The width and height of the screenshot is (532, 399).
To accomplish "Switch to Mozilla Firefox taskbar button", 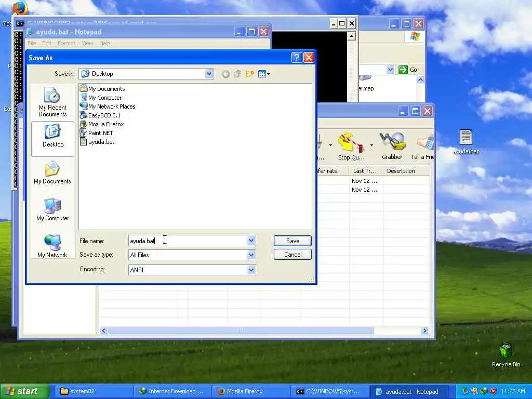I will [251, 391].
